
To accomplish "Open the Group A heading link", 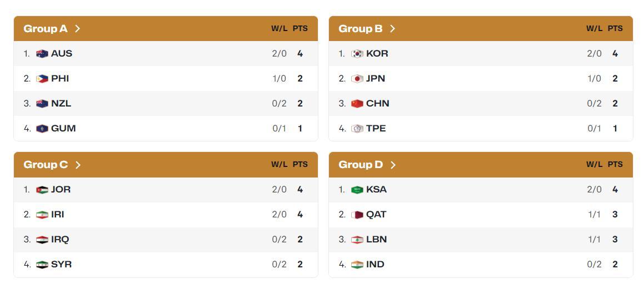I will tap(46, 28).
